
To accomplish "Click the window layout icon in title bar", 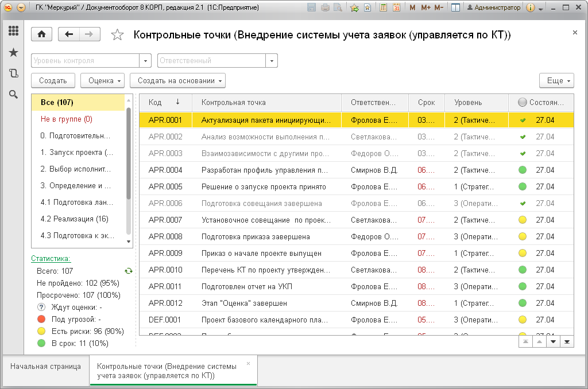I will 455,7.
